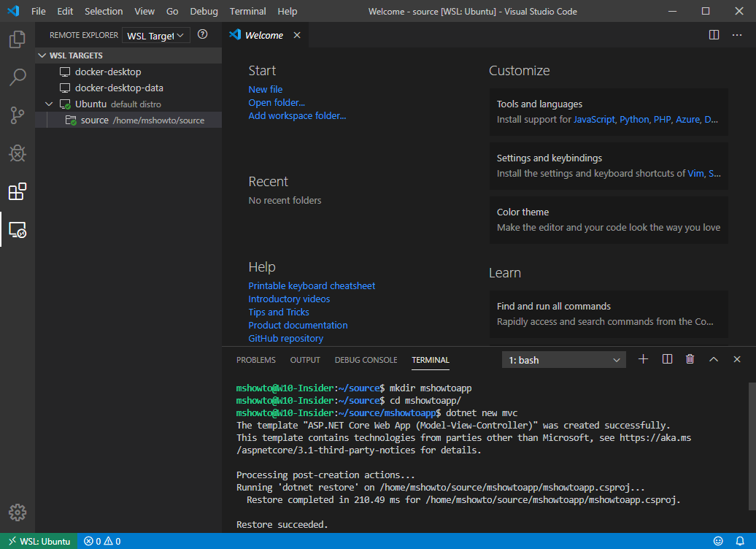756x549 pixels.
Task: Select Remote Explorer icon in activity bar
Action: (x=18, y=230)
